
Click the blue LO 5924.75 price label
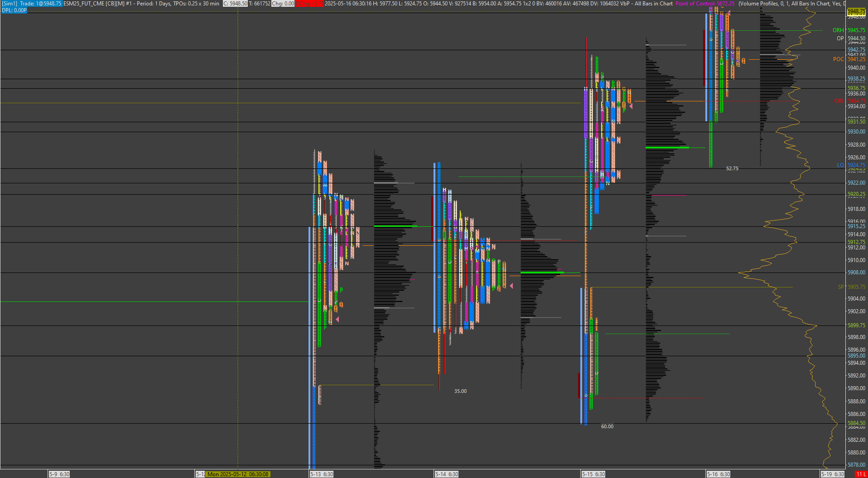coord(851,165)
